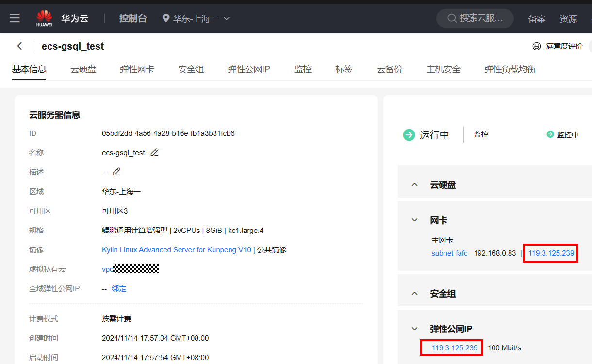
Task: Edit the description pencil icon
Action: [116, 172]
